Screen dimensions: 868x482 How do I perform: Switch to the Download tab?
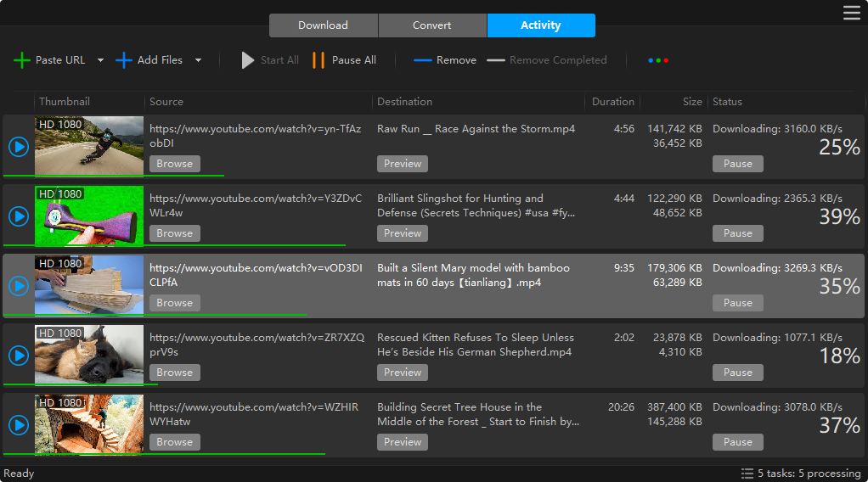323,25
